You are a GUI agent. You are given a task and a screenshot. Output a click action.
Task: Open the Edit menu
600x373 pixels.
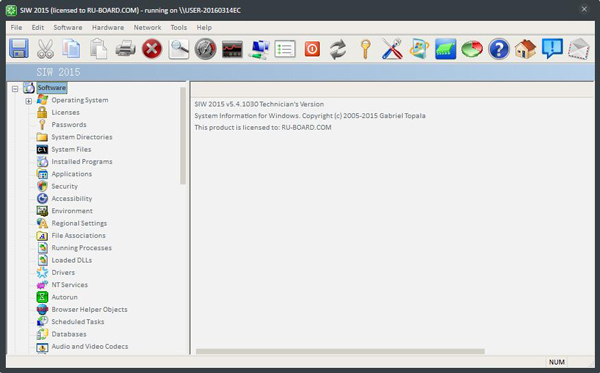[x=38, y=28]
